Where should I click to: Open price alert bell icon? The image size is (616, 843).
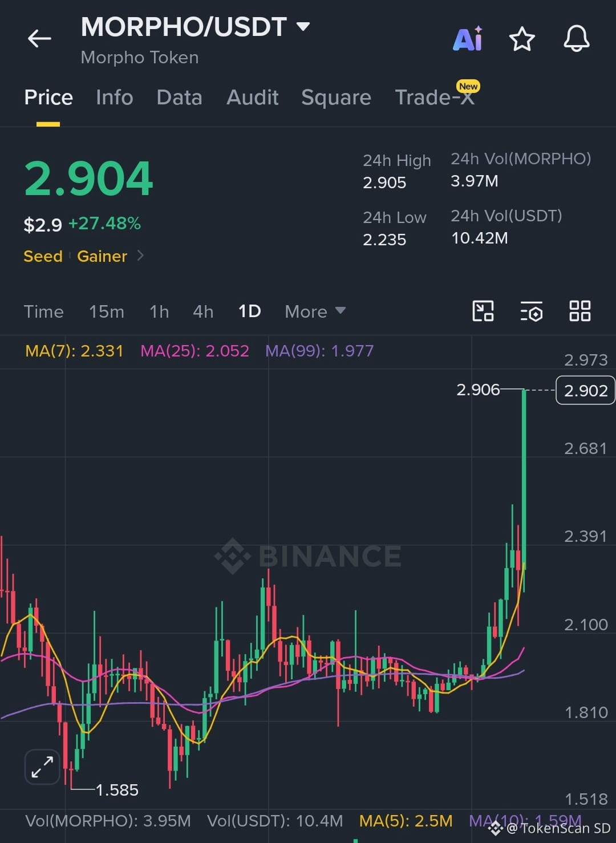coord(577,39)
